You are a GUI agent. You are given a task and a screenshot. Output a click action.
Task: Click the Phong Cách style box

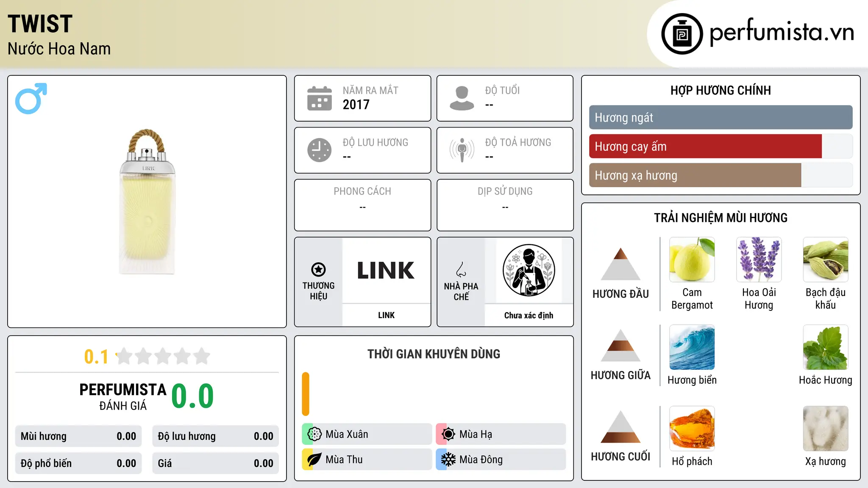pyautogui.click(x=362, y=205)
